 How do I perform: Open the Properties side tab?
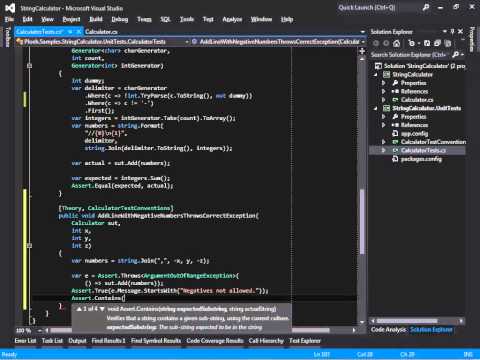tap(472, 39)
